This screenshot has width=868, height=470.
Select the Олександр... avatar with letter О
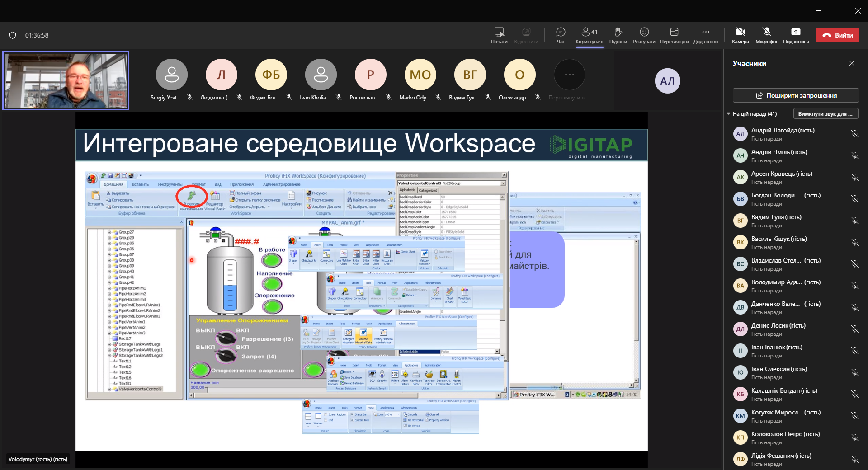tap(520, 75)
